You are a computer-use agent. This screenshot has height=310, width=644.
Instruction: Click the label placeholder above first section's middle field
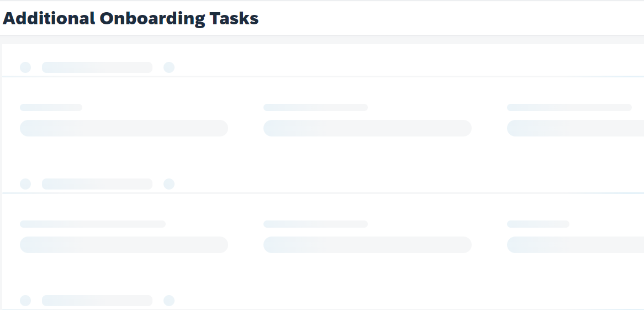tap(315, 108)
